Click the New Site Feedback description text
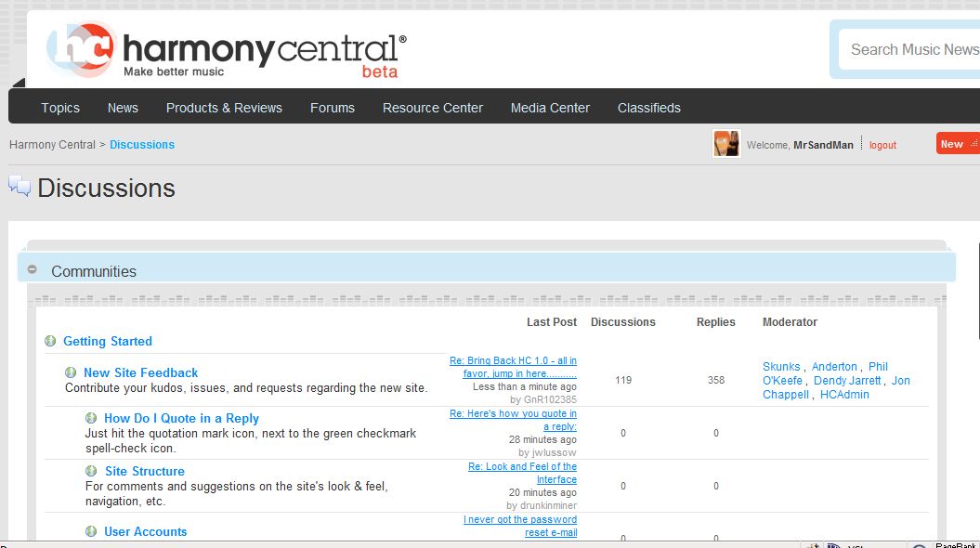Viewport: 980px width, 548px height. pyautogui.click(x=246, y=388)
